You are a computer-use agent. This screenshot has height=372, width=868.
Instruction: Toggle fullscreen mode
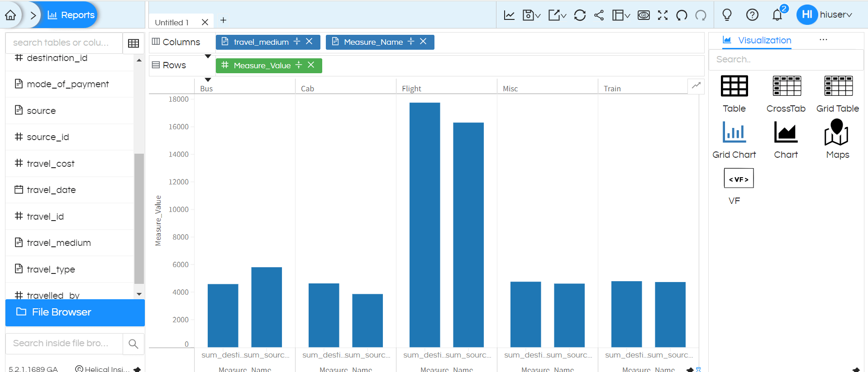[x=663, y=15]
